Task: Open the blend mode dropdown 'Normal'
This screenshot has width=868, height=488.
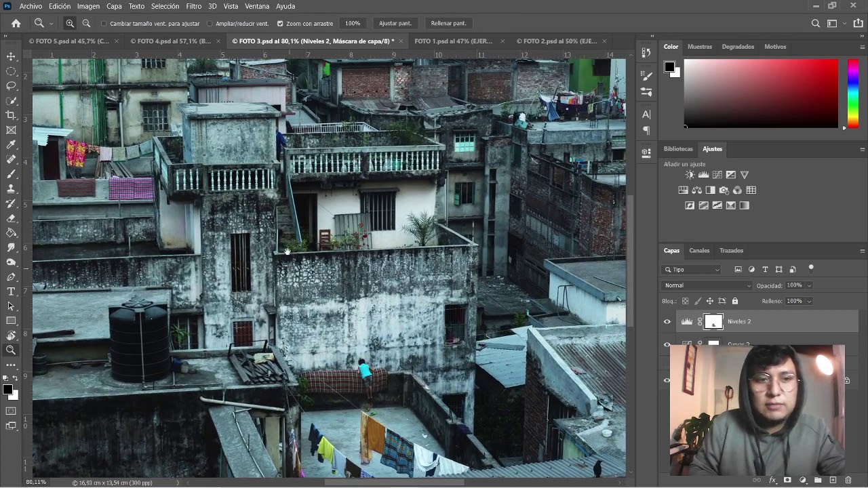Action: pos(707,285)
